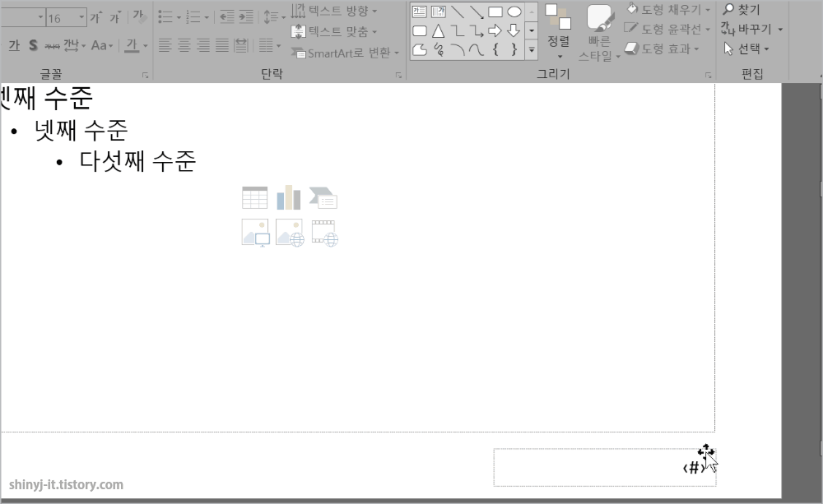This screenshot has height=504, width=823.
Task: Select the elbow arrow connector shape
Action: (x=476, y=31)
